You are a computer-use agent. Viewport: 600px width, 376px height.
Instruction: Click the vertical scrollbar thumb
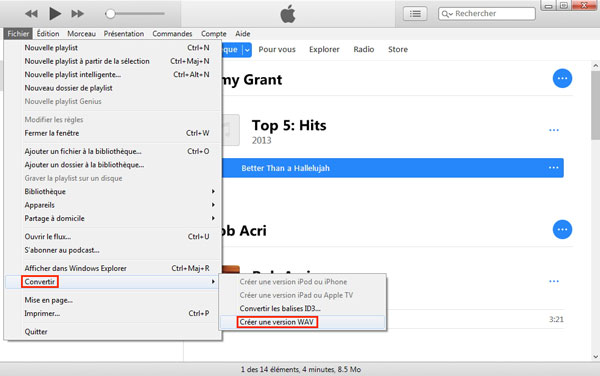click(595, 105)
